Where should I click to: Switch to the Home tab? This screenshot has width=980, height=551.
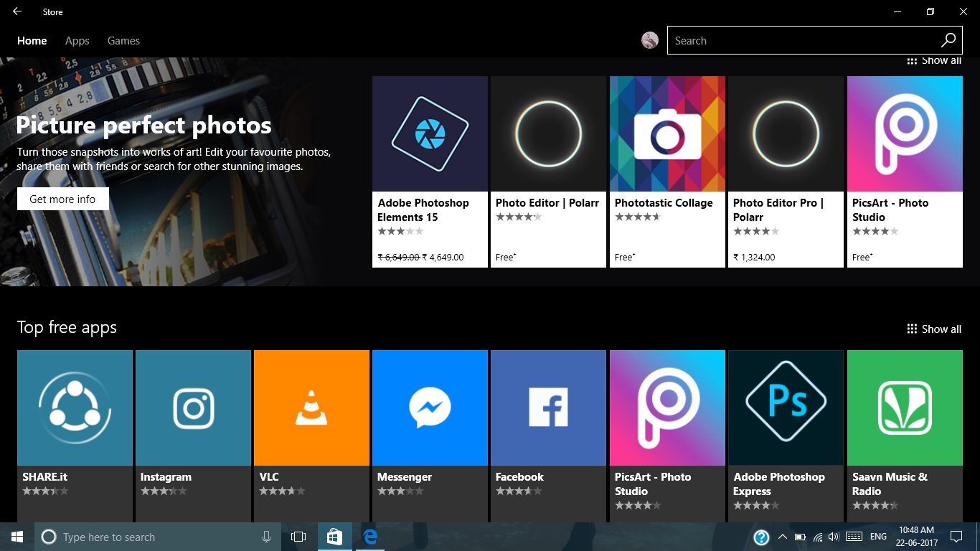point(32,41)
